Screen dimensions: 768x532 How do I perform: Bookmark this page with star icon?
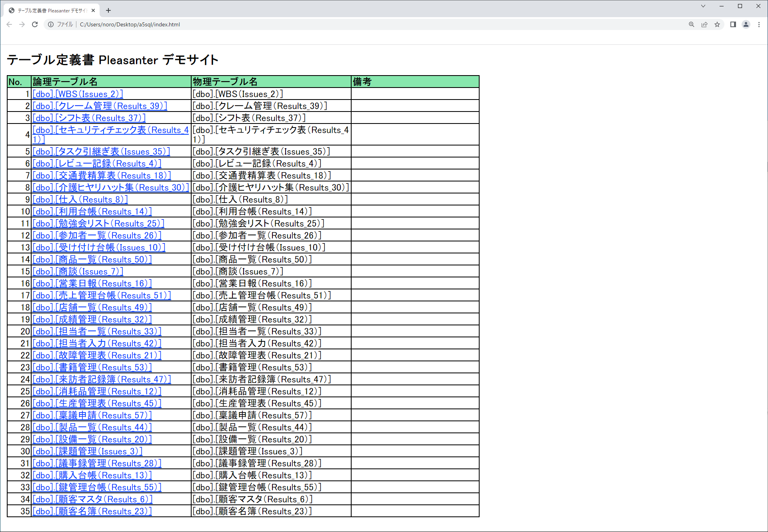[x=717, y=24]
